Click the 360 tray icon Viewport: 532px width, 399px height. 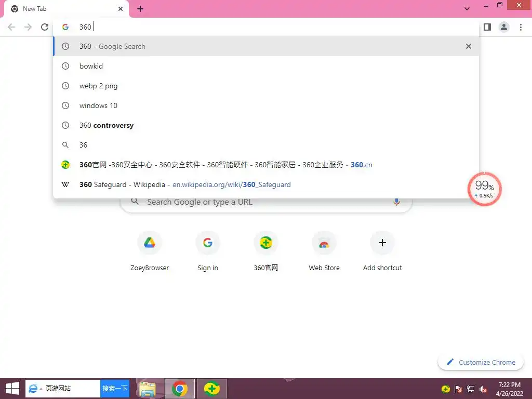tap(445, 389)
